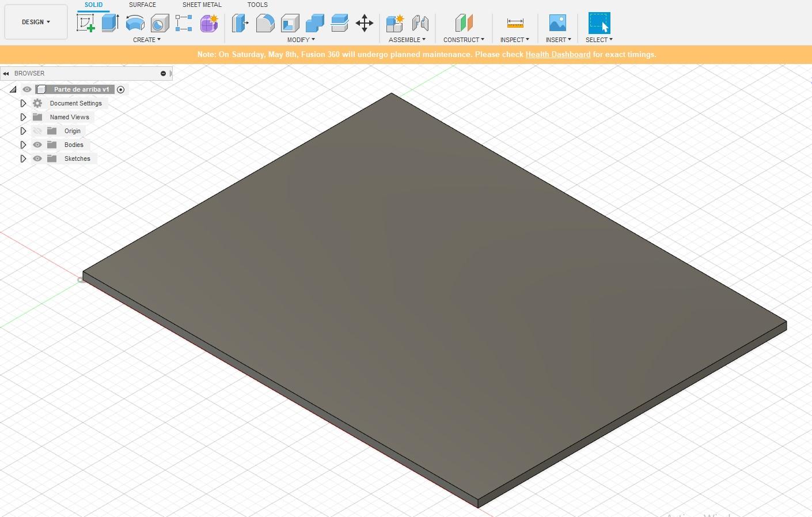Image resolution: width=812 pixels, height=517 pixels.
Task: Expand the Origin node
Action: tap(23, 131)
